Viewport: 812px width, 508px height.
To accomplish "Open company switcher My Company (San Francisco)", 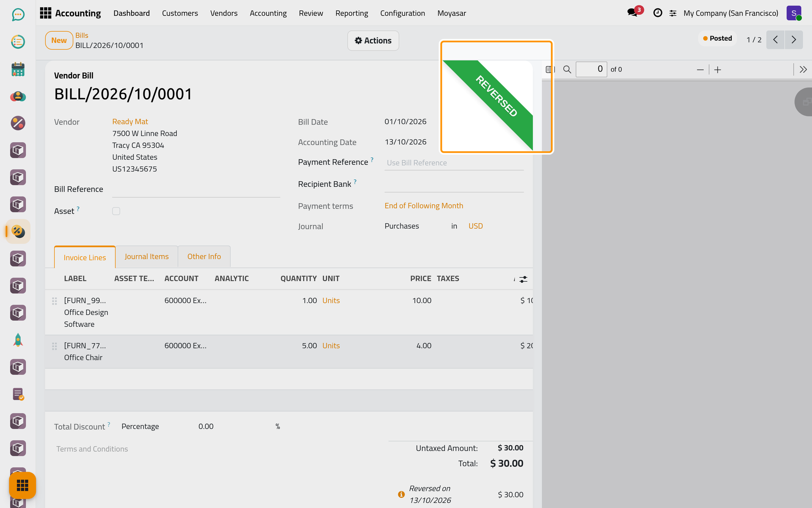I will 731,13.
